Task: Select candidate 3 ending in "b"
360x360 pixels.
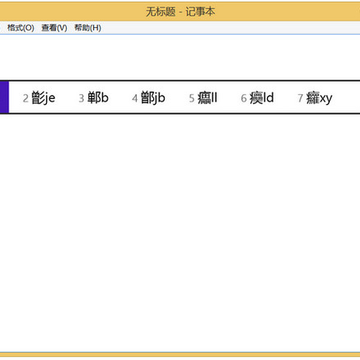Action: (94, 98)
